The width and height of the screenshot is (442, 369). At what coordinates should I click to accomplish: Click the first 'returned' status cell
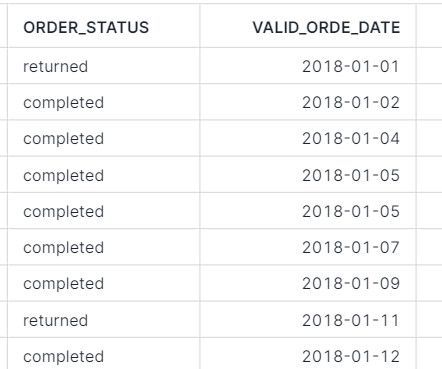point(104,66)
